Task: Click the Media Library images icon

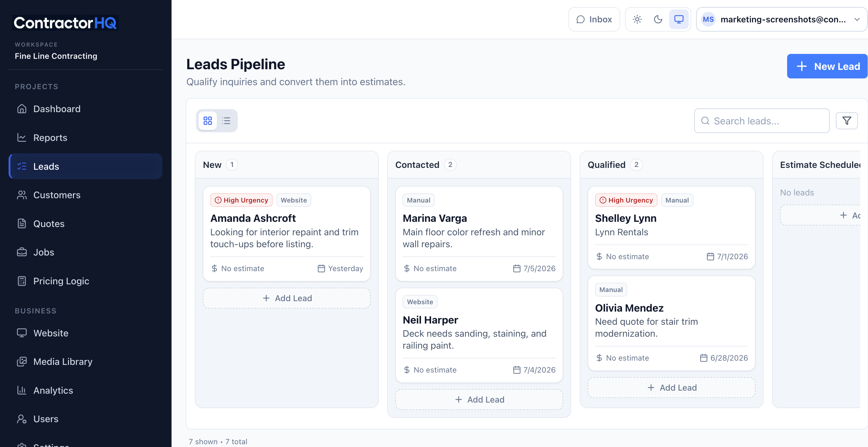Action: pyautogui.click(x=22, y=362)
